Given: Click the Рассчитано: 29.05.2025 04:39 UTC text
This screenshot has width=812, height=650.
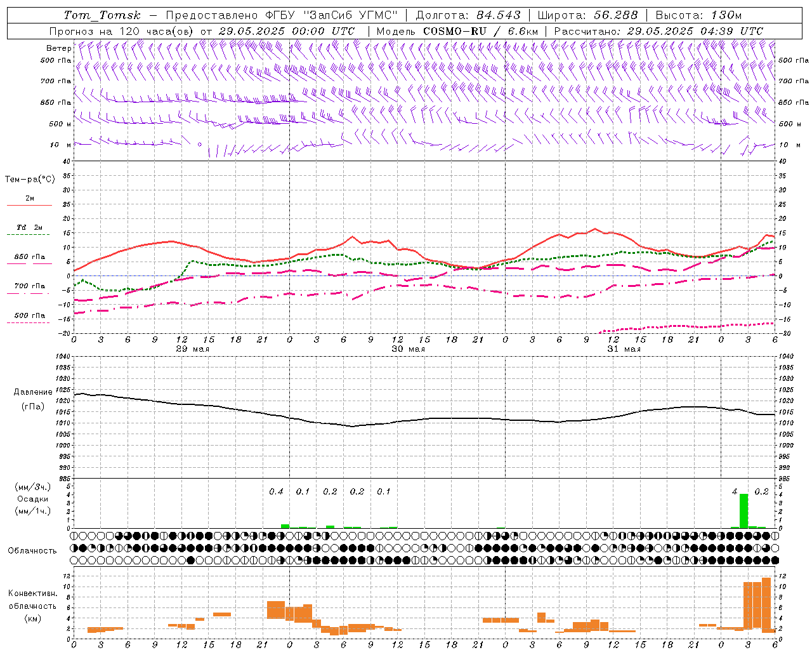Looking at the screenshot, I should click(x=658, y=31).
